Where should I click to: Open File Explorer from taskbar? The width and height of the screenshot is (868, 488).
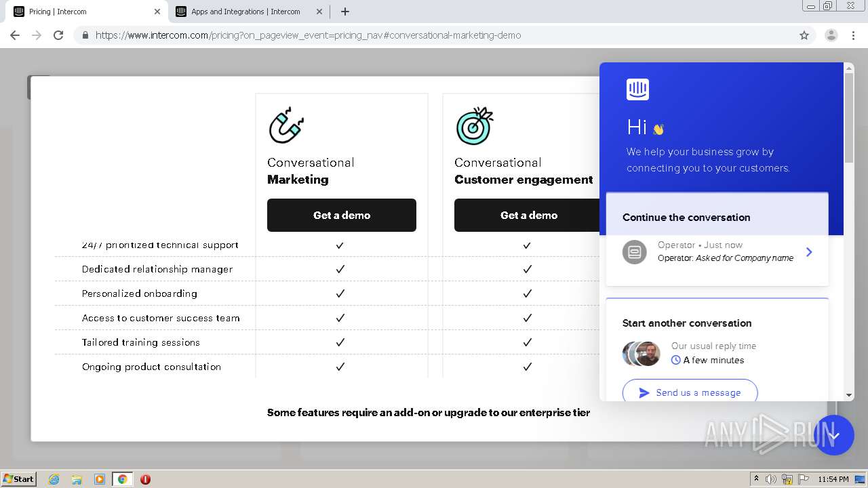click(x=77, y=479)
